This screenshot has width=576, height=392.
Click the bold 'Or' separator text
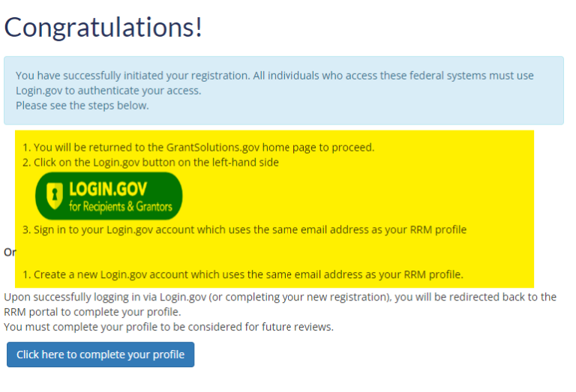10,252
